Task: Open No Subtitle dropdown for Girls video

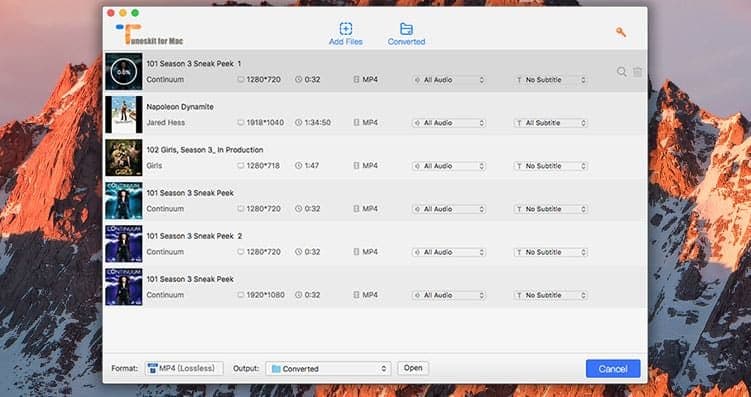Action: click(551, 166)
